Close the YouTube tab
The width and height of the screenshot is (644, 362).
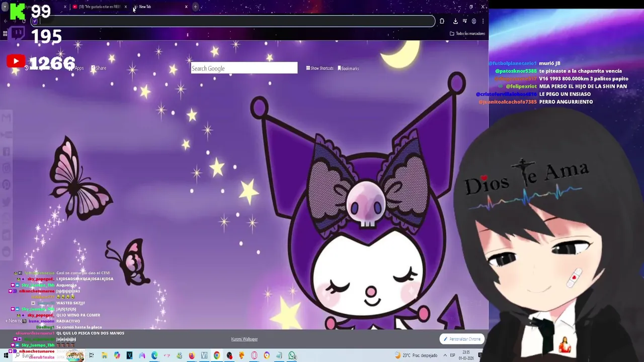point(126,7)
